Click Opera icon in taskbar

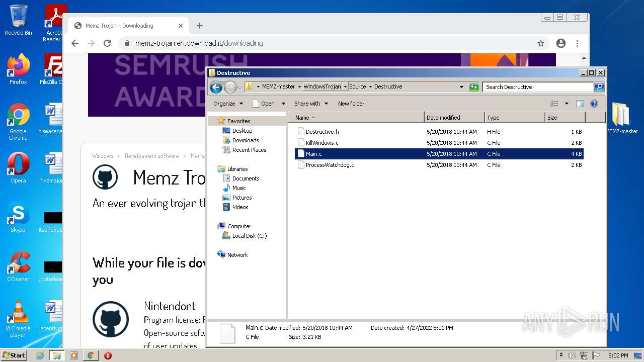(x=108, y=355)
